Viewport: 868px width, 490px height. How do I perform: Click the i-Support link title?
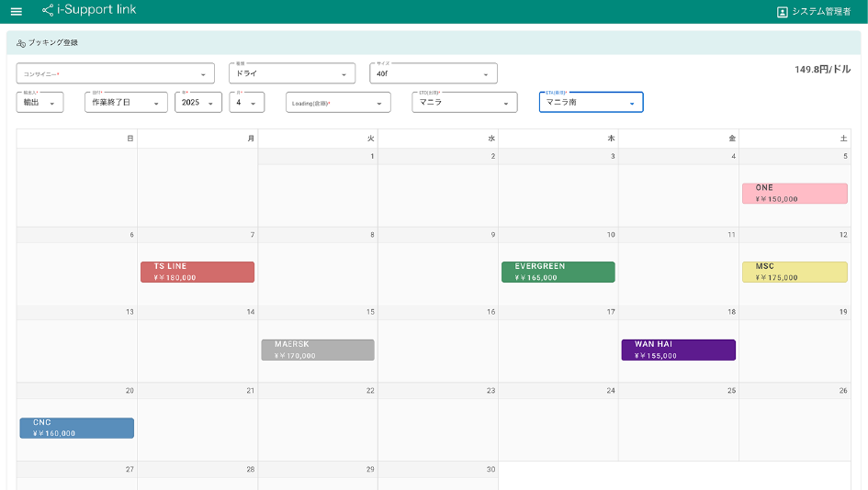tap(96, 9)
